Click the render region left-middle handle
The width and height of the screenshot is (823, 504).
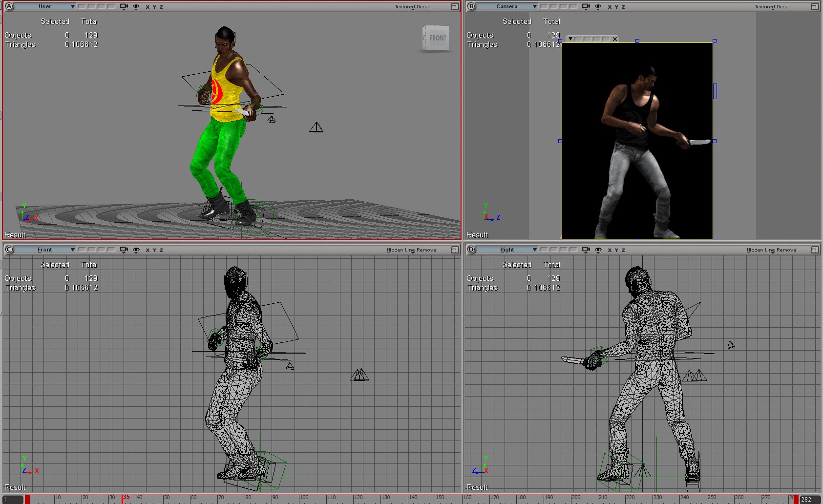[560, 141]
